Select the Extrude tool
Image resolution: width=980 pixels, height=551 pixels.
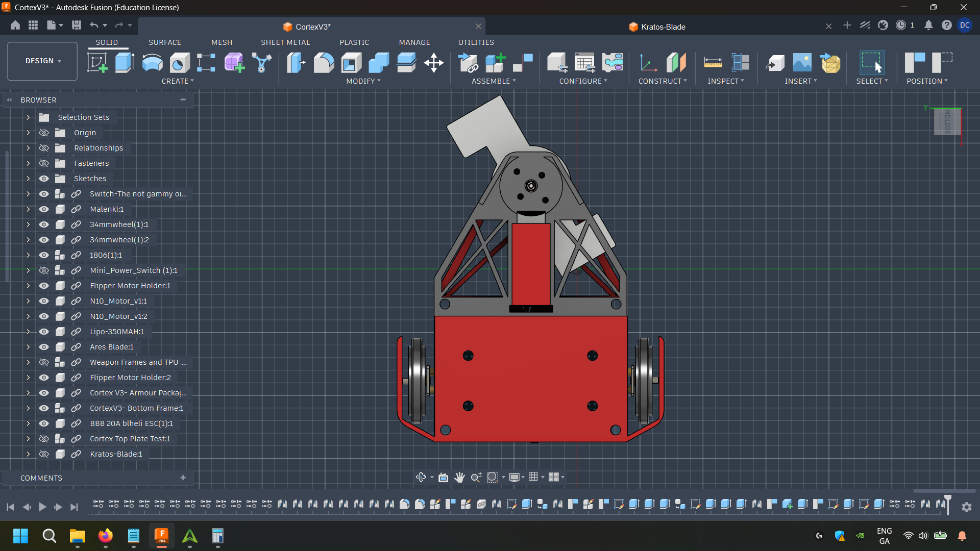pos(125,63)
